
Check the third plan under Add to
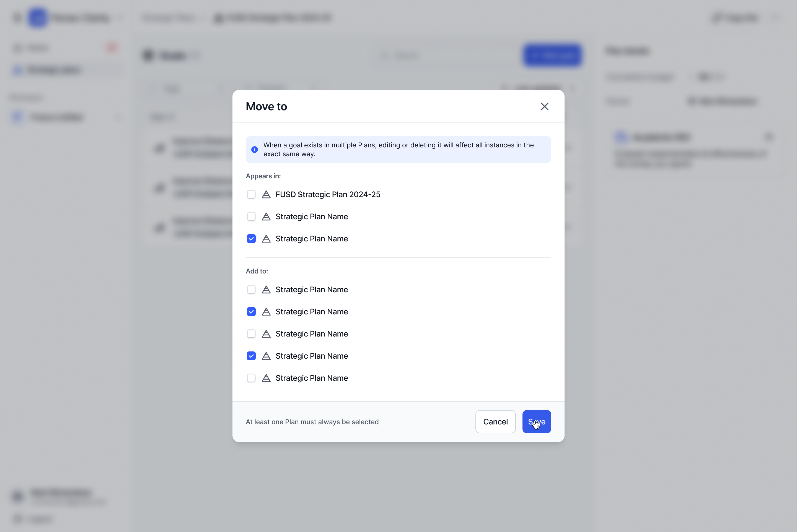251,334
